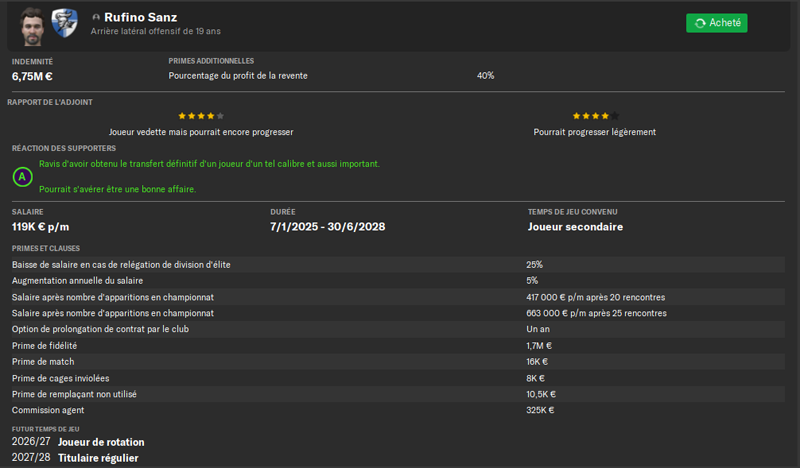Click the refresh arrows icon in Acheté

point(700,23)
